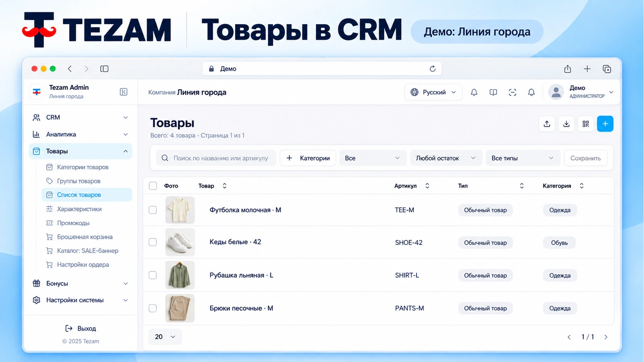Go to previous page arrow in pagination

coord(569,337)
